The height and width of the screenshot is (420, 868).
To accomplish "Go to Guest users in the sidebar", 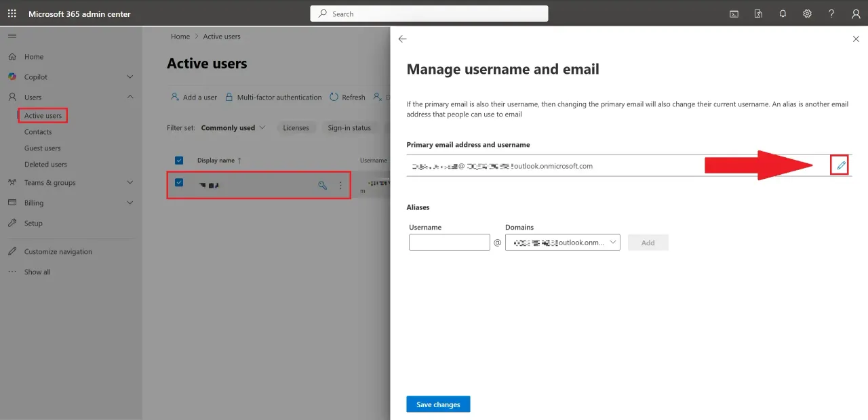I will point(43,148).
